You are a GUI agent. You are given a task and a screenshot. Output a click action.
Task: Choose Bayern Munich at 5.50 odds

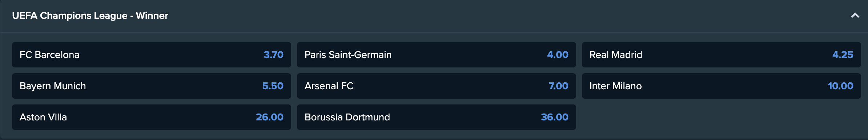tap(152, 86)
